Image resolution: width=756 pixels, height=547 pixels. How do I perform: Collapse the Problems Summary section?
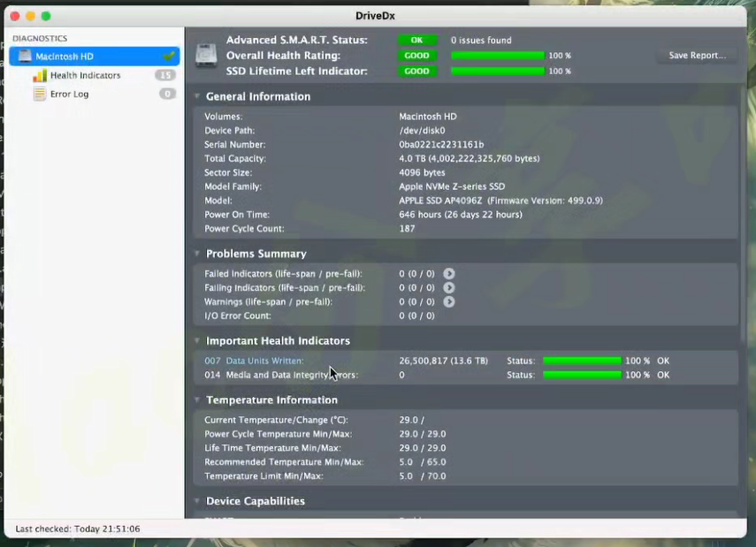196,254
